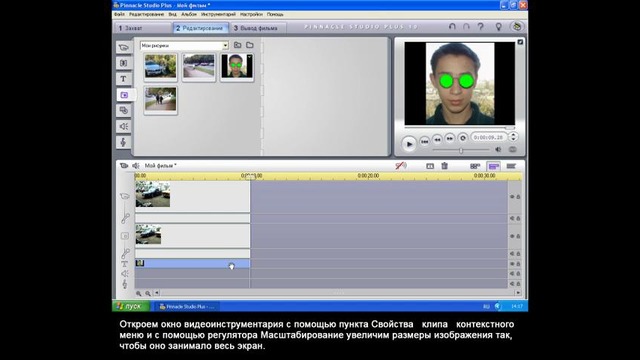Switch to Timeline view
640x360 pixels.
[493, 166]
